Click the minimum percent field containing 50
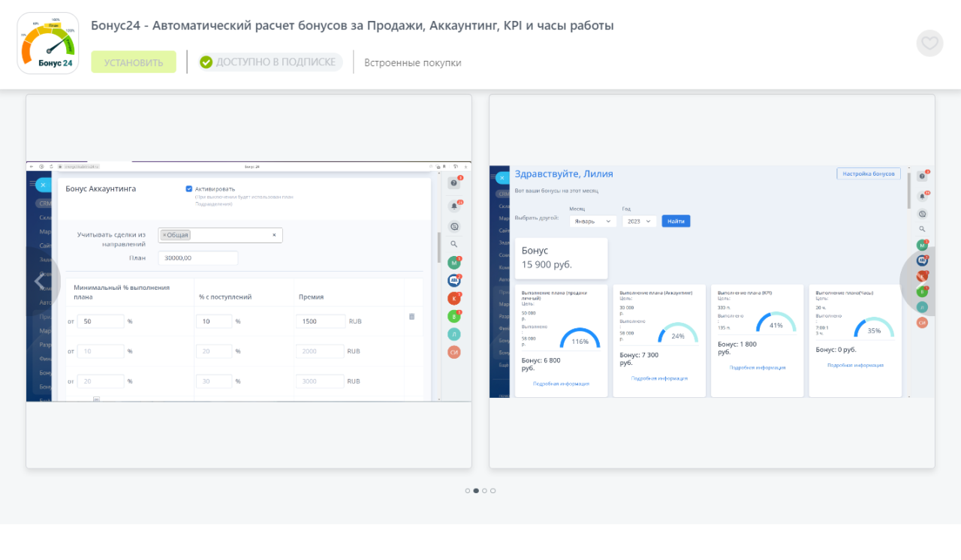Screen dimensions: 961x560 click(x=101, y=321)
